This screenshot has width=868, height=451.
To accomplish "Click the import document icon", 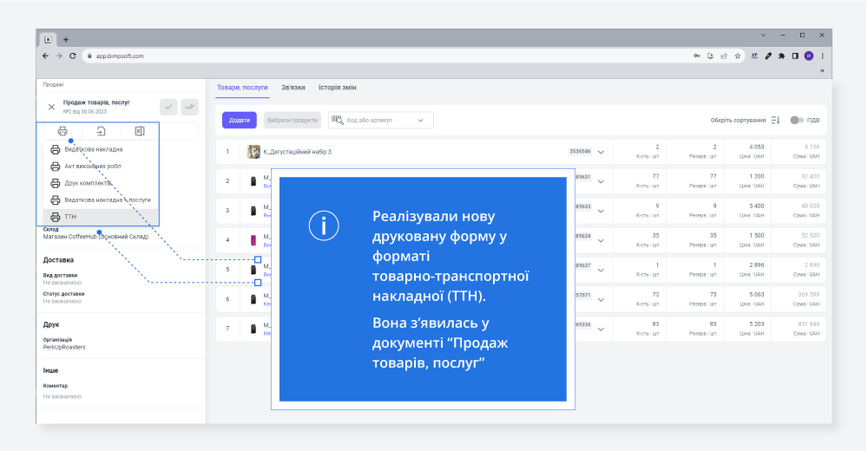I will (101, 131).
